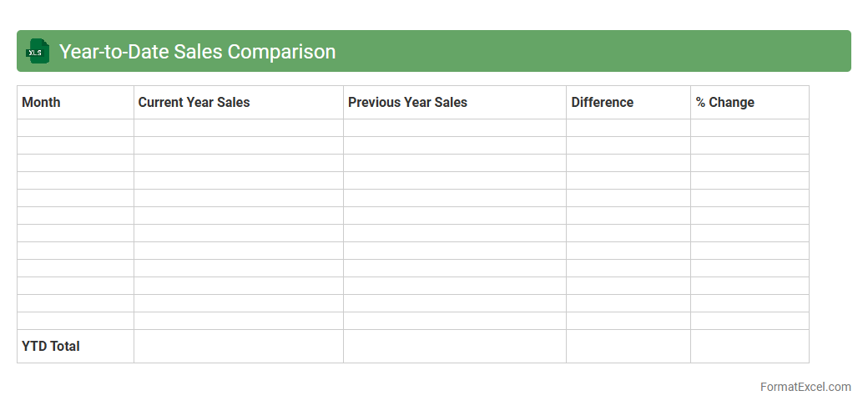Click first empty % Change cell
This screenshot has height=411, width=868.
click(x=749, y=128)
